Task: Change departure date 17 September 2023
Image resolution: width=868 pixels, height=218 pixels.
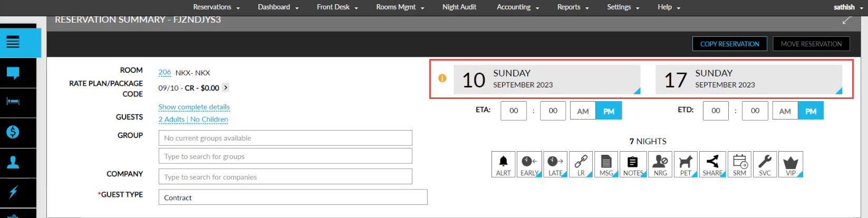Action: point(749,80)
